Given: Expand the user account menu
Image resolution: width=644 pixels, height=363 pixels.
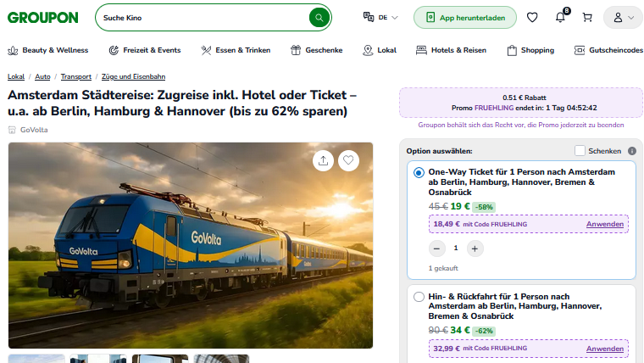Looking at the screenshot, I should coord(623,18).
